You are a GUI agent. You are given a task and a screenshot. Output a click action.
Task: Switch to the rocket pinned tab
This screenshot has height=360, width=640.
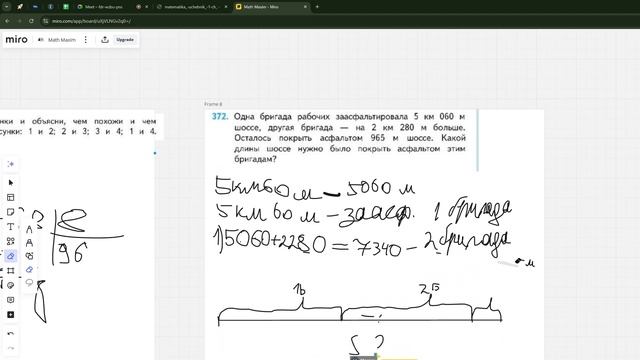coord(20,7)
